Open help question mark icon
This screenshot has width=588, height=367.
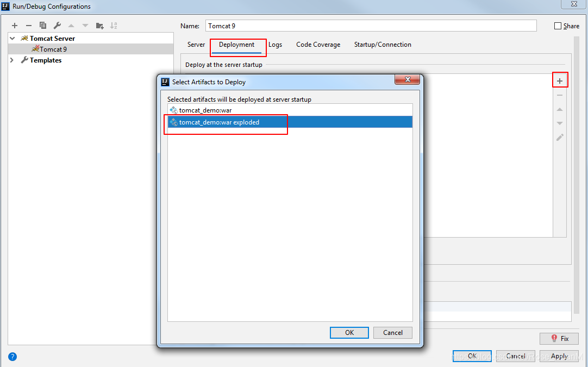pyautogui.click(x=12, y=357)
